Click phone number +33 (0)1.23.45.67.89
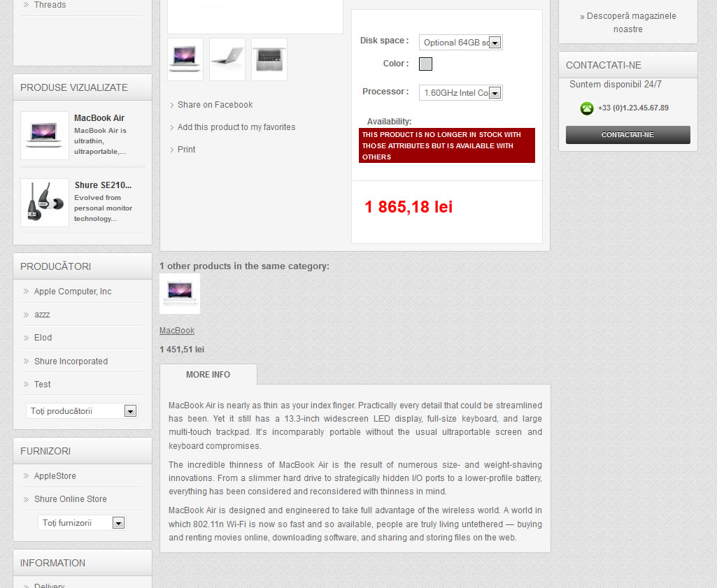717x588 pixels. point(633,108)
